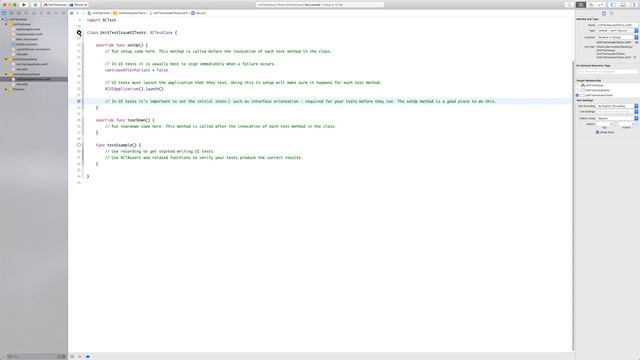Choose file location with folder icon in inspector

tap(636, 42)
